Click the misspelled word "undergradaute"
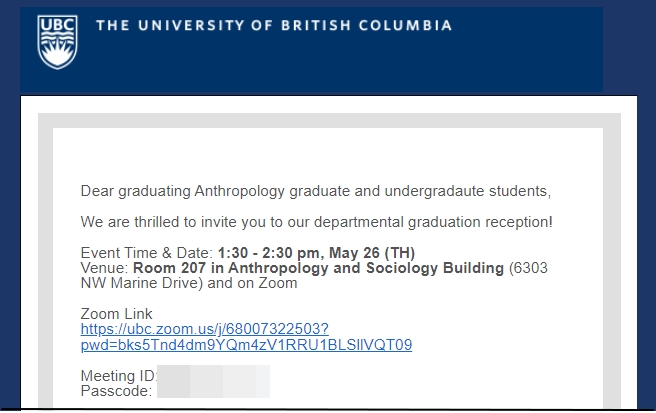656x413 pixels. pyautogui.click(x=434, y=191)
